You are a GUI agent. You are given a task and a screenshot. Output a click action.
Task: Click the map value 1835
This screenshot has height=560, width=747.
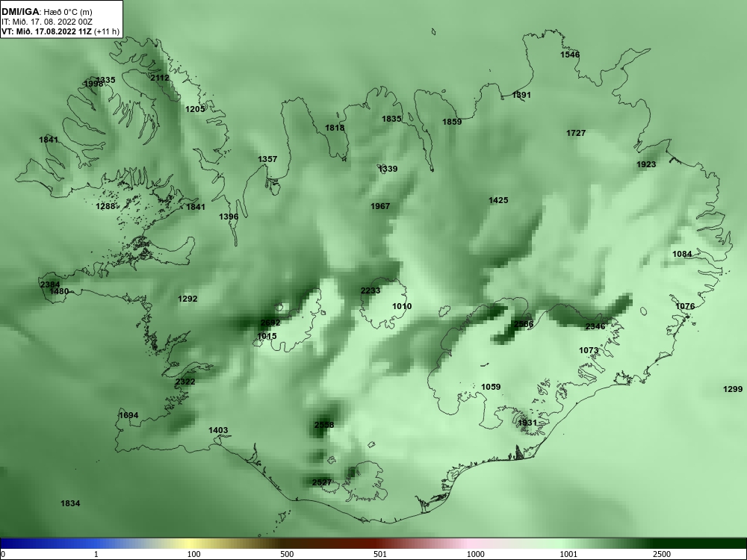point(391,119)
